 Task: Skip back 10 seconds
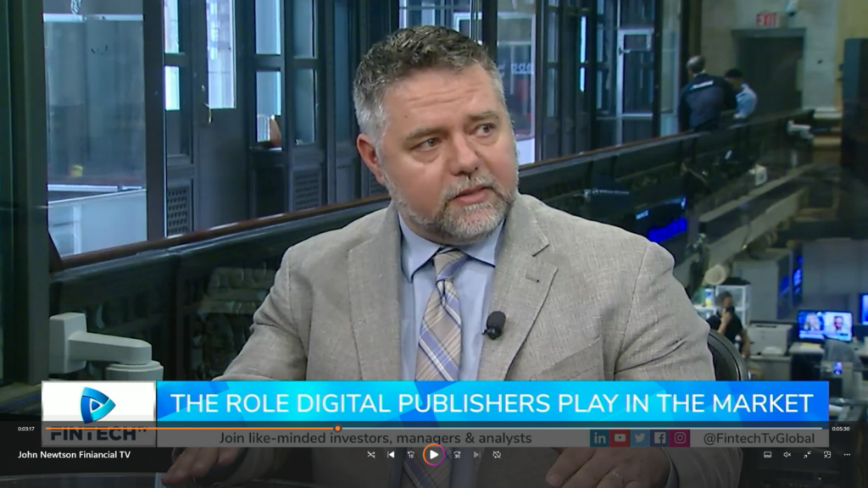[411, 455]
